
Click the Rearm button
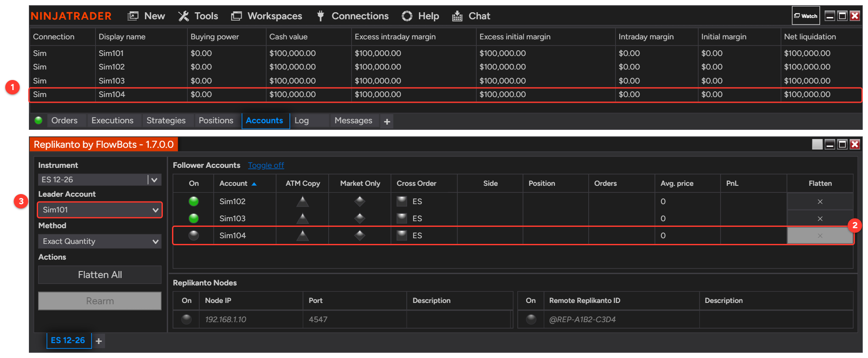[x=100, y=301]
